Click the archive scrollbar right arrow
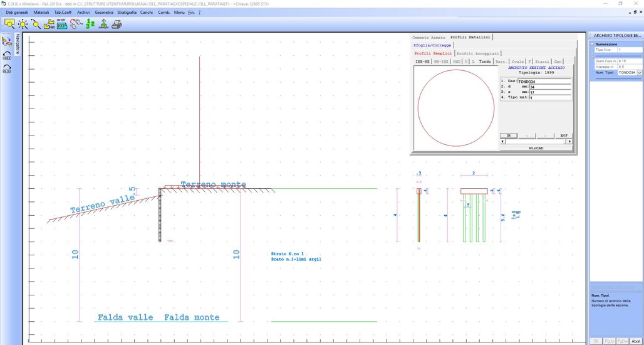The height and width of the screenshot is (345, 644). coord(569,142)
